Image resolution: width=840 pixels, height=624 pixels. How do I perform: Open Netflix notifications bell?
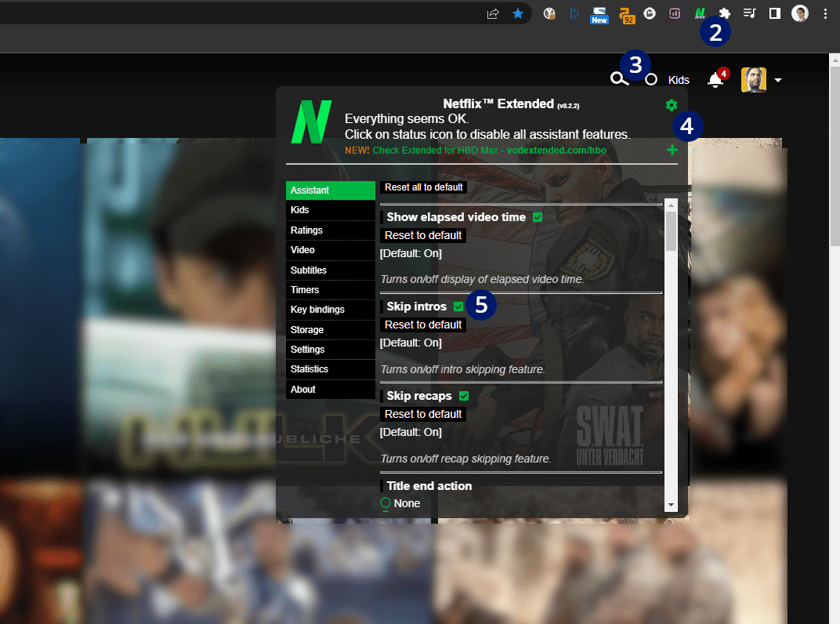point(715,80)
